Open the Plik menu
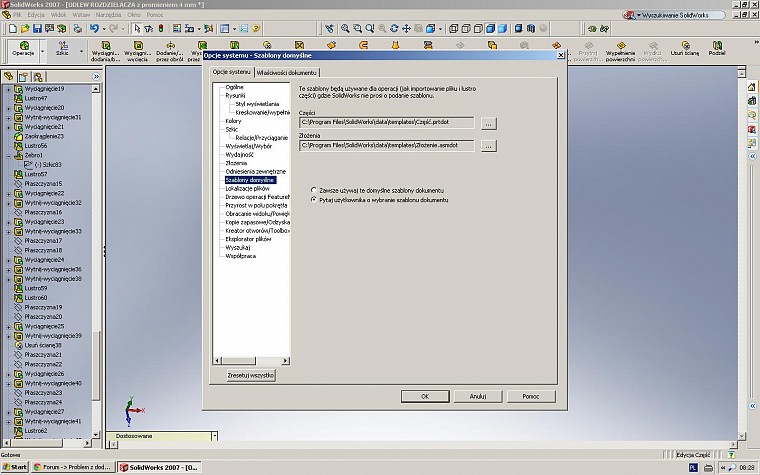Image resolution: width=760 pixels, height=475 pixels. coord(17,15)
